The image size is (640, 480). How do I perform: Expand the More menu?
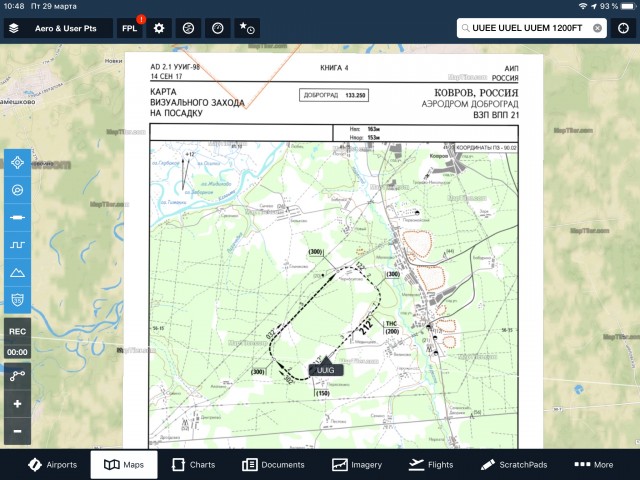click(x=594, y=465)
